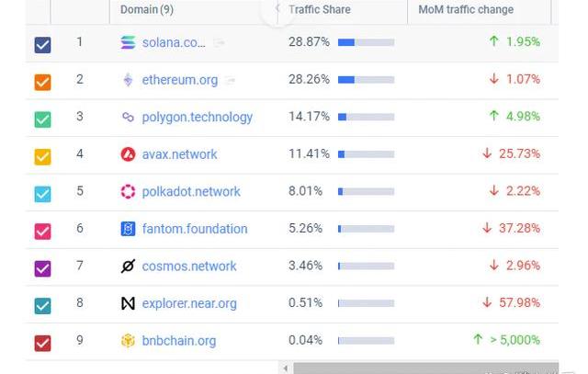Open external link icon beside solana.co
588x374 pixels.
(x=219, y=43)
